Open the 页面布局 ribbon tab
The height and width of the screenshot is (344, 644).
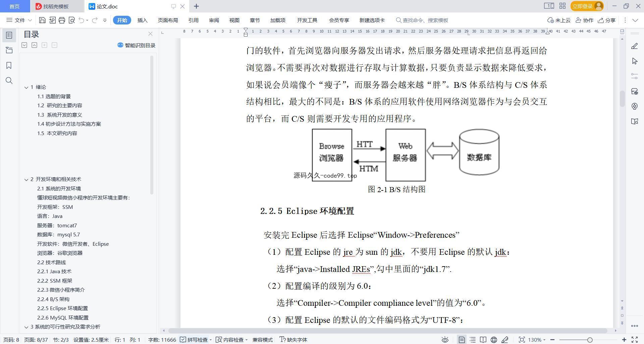coord(168,20)
